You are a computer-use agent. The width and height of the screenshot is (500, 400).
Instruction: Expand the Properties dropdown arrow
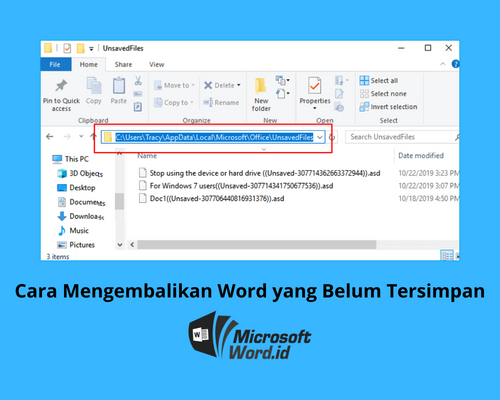pyautogui.click(x=315, y=108)
